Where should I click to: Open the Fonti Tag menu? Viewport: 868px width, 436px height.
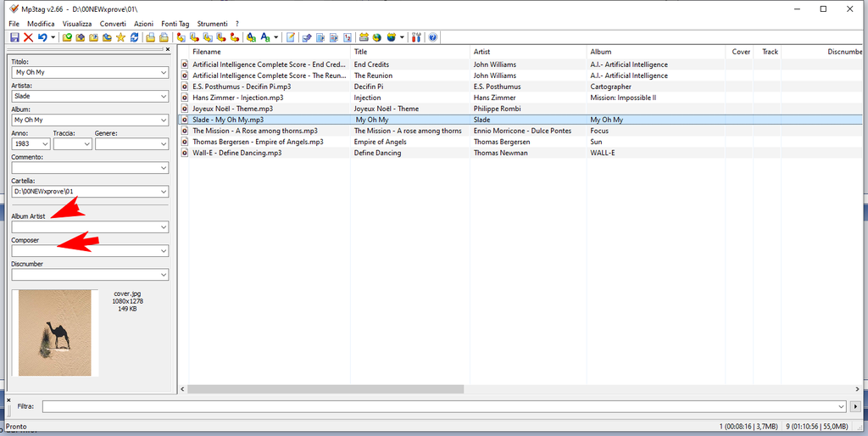(175, 24)
